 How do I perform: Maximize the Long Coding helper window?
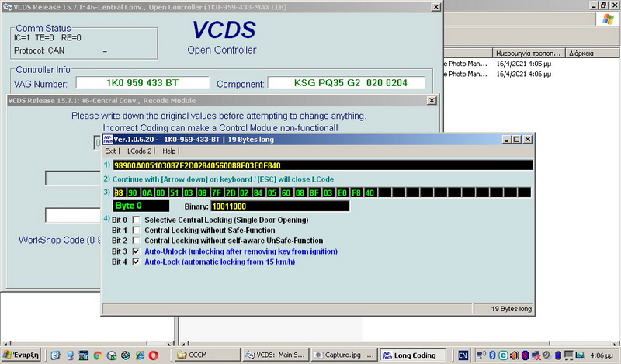tap(516, 139)
